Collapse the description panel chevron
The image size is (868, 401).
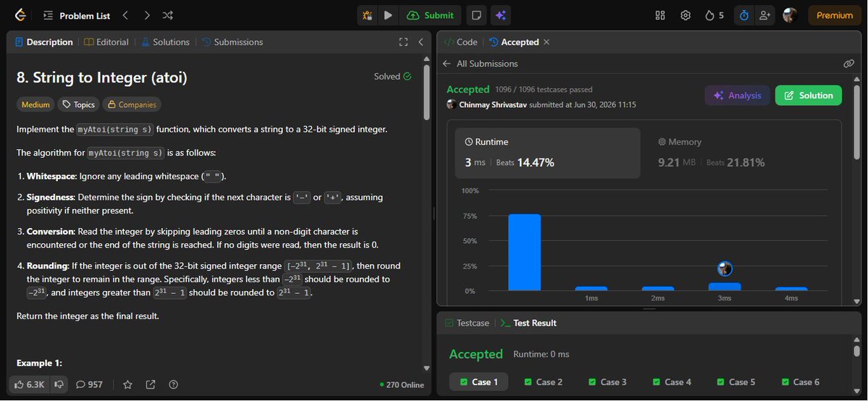(421, 42)
